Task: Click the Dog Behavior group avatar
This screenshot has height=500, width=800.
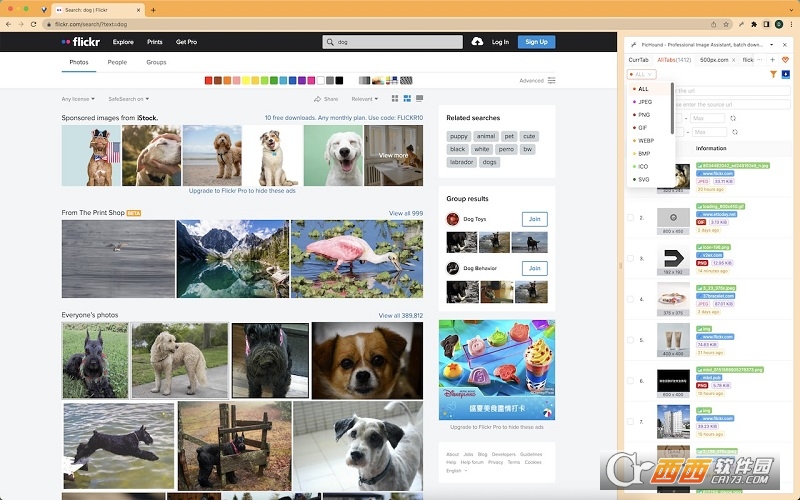Action: point(453,268)
